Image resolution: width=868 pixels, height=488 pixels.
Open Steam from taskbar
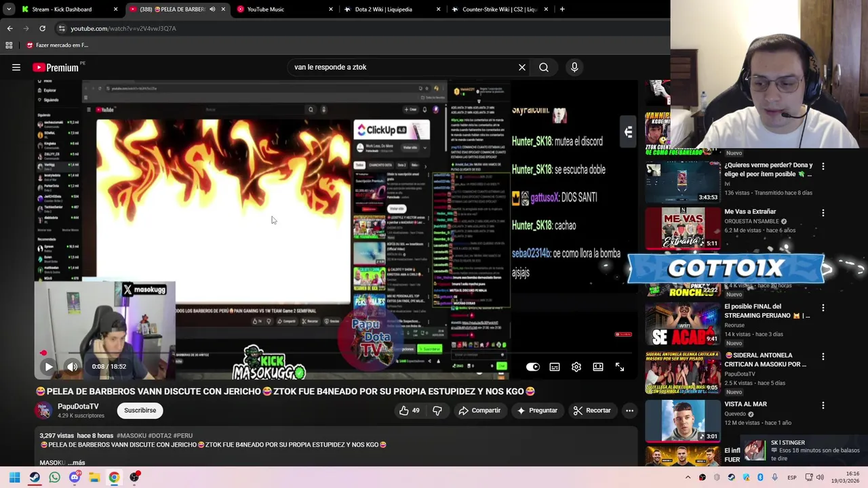click(x=35, y=477)
